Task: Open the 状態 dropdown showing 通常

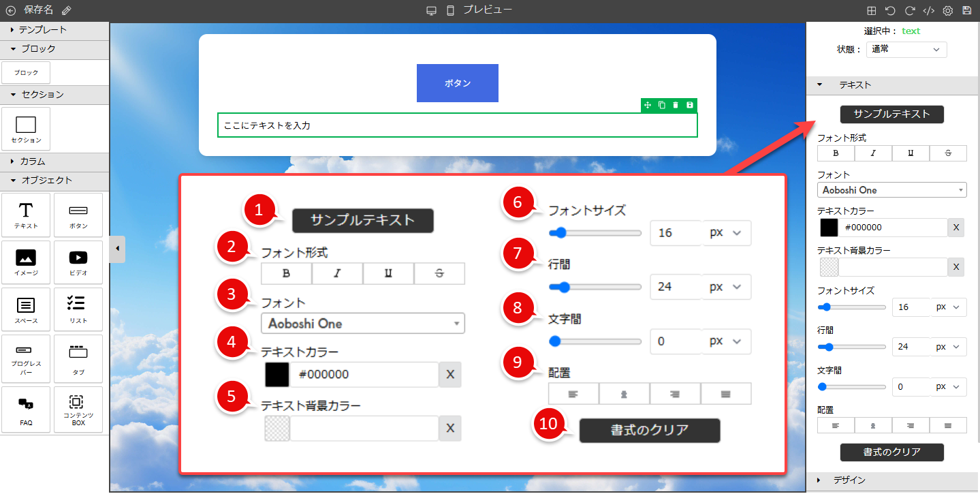Action: [x=906, y=49]
